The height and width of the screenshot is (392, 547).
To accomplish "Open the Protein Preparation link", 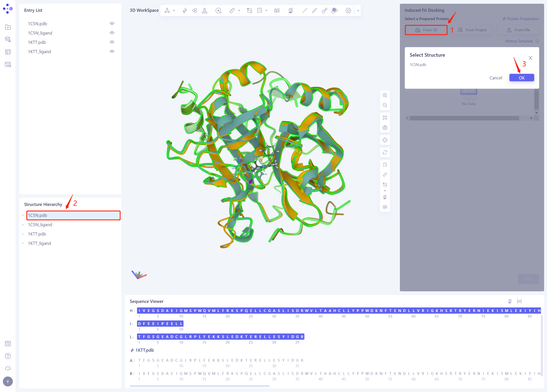I will click(x=521, y=19).
